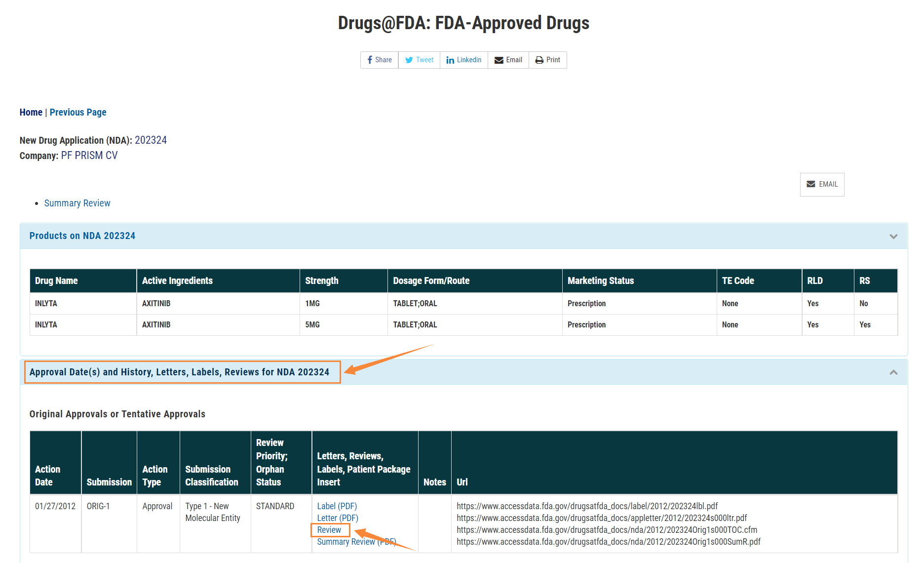Click the Twitter Tweet bird icon
The image size is (924, 563).
click(409, 60)
